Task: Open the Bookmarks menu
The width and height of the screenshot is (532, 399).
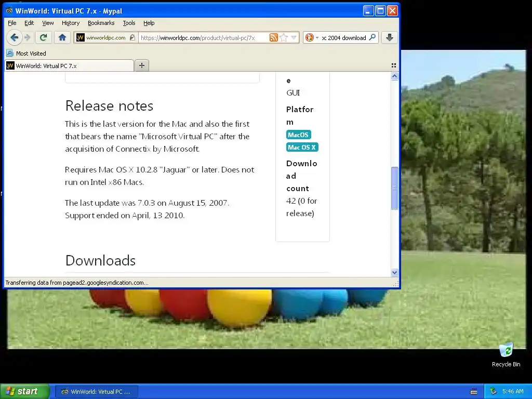Action: pos(101,23)
